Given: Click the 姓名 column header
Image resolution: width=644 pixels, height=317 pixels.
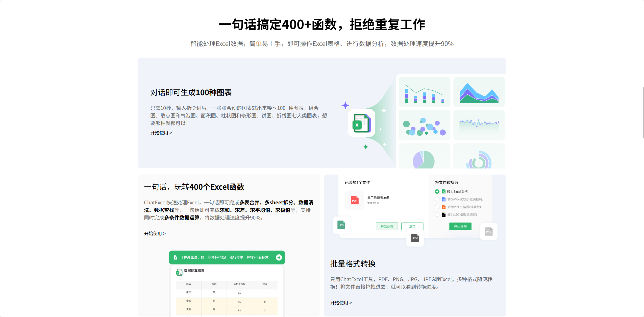Looking at the screenshot, I should (x=189, y=284).
